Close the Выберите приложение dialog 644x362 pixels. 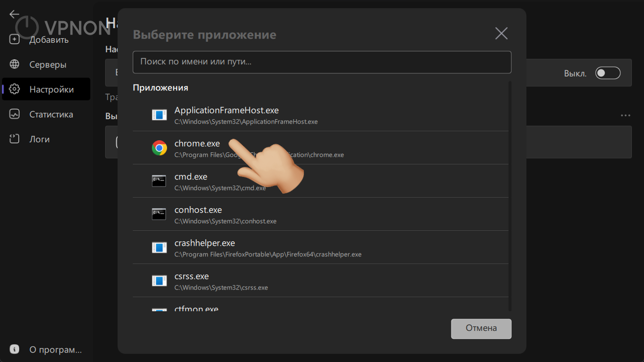[501, 33]
